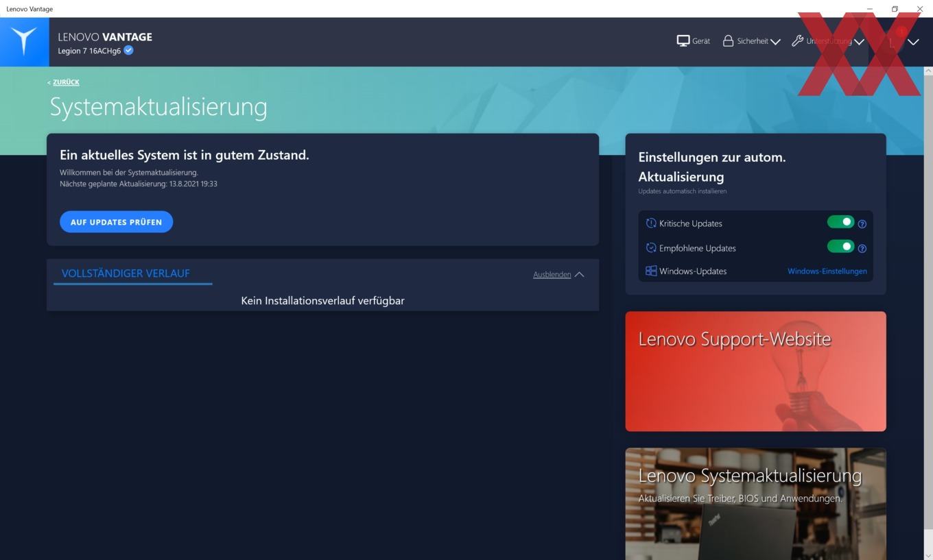The width and height of the screenshot is (933, 560).
Task: Click the Kritische Updates refresh icon
Action: (651, 223)
